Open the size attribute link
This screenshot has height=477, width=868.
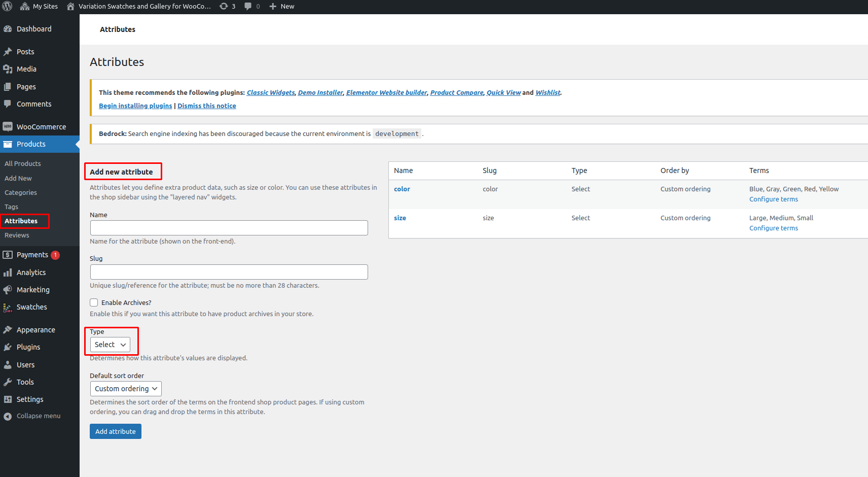click(400, 218)
